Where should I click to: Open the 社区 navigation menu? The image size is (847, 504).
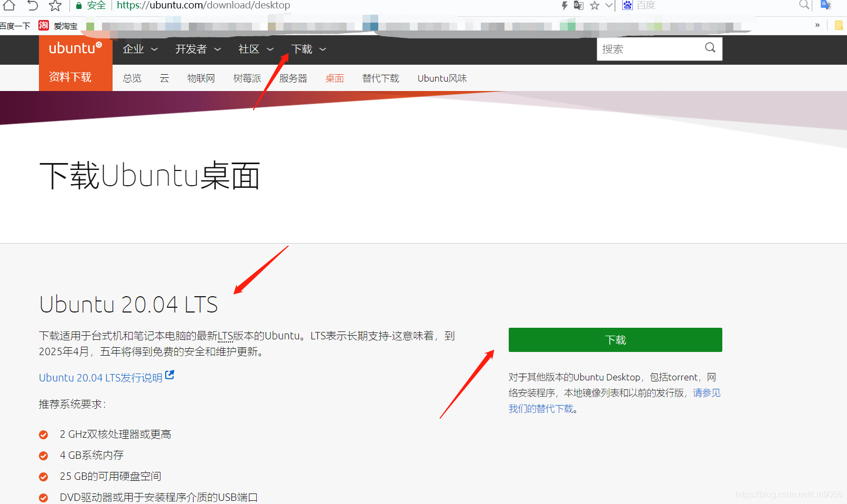[x=249, y=49]
